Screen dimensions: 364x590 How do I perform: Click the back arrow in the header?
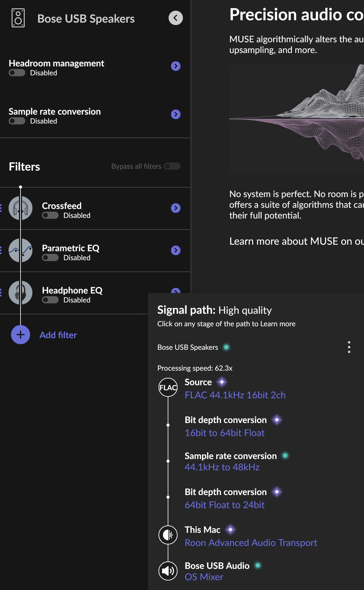click(175, 18)
